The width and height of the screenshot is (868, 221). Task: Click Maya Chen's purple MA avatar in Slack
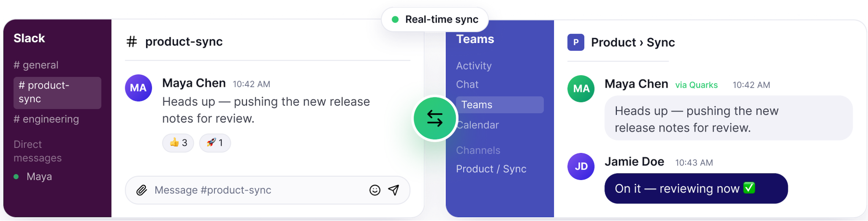pyautogui.click(x=138, y=88)
